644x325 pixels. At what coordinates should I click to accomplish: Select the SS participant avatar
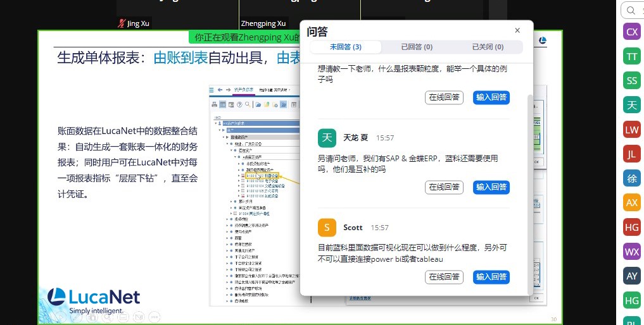click(632, 80)
